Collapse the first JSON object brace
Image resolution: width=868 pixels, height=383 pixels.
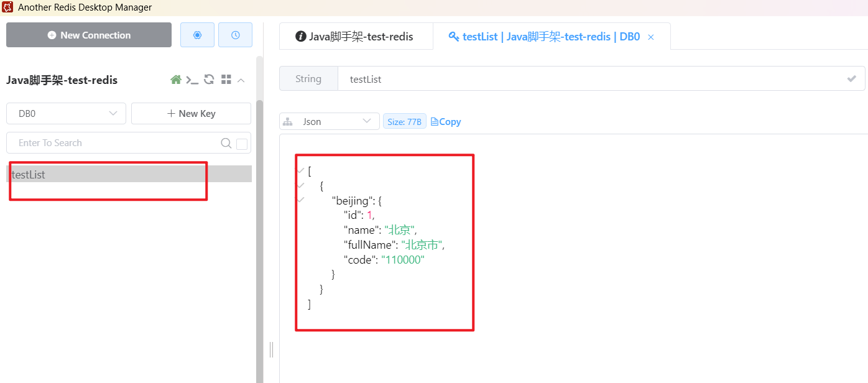pos(301,185)
